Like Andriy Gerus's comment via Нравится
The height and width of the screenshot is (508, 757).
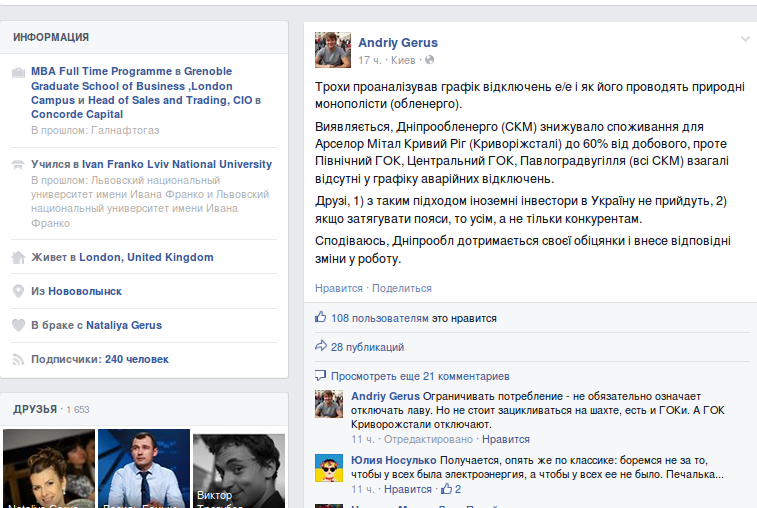click(x=505, y=439)
